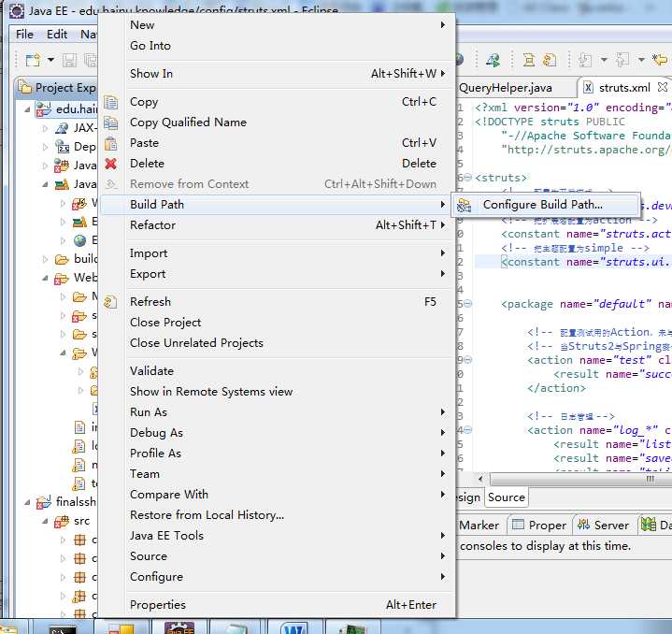Open the Source submenu
Viewport: 672px width, 634px height.
[x=277, y=556]
